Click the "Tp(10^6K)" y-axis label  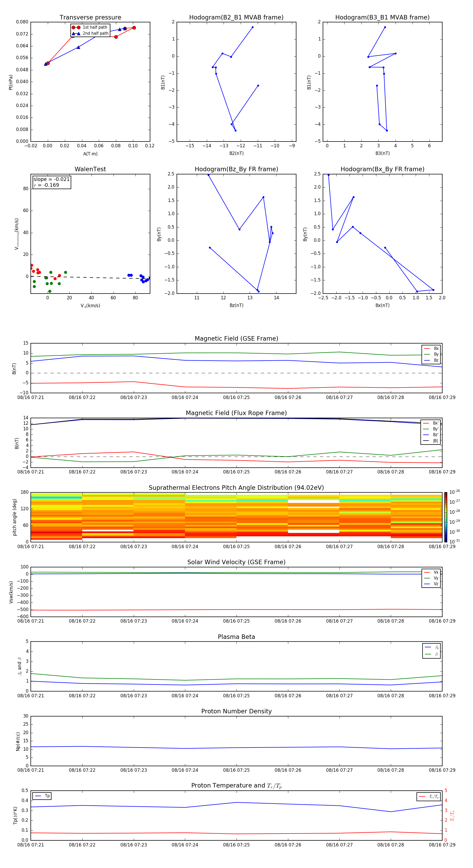click(15, 815)
